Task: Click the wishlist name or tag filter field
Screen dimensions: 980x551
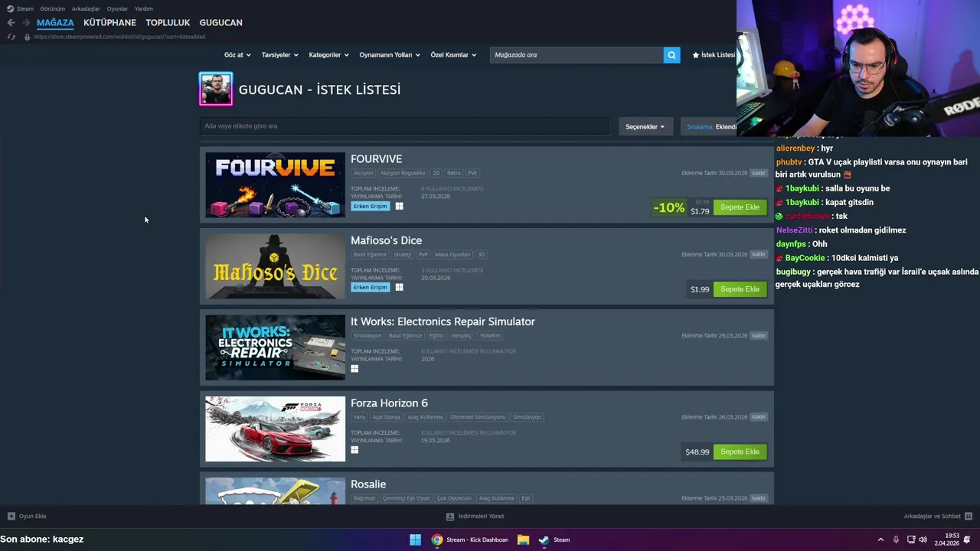Action: [x=404, y=126]
